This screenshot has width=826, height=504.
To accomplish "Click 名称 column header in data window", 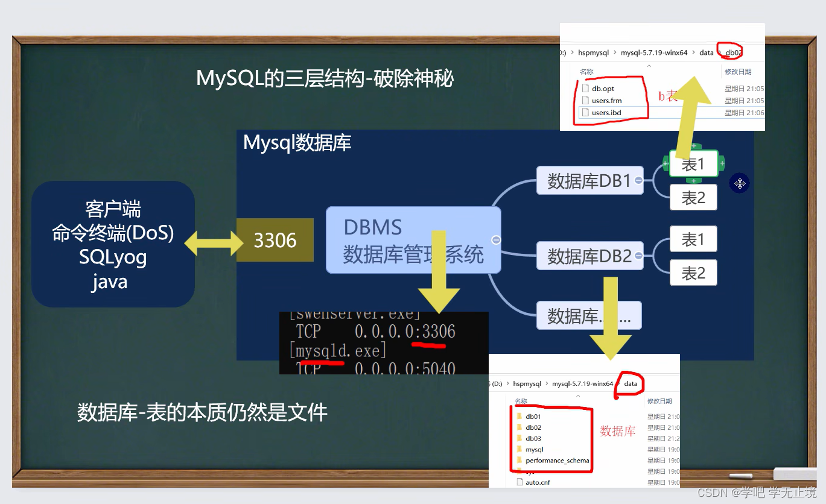I will coord(521,402).
